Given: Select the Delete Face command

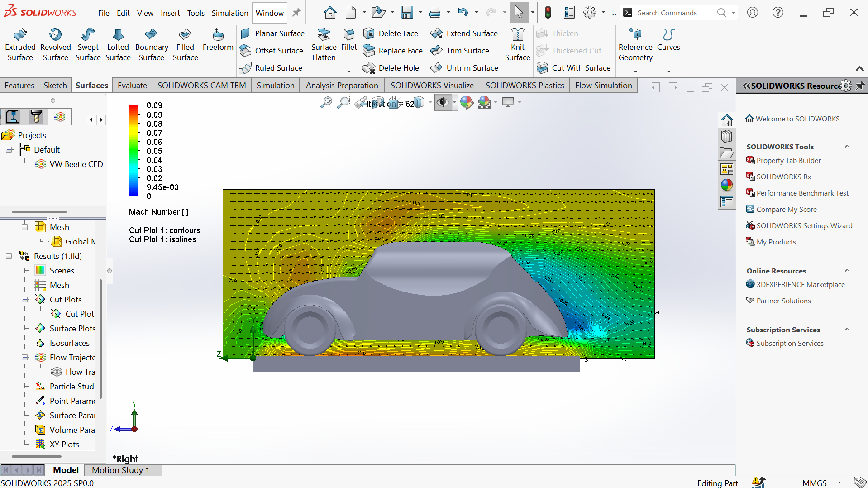Looking at the screenshot, I should (x=391, y=33).
